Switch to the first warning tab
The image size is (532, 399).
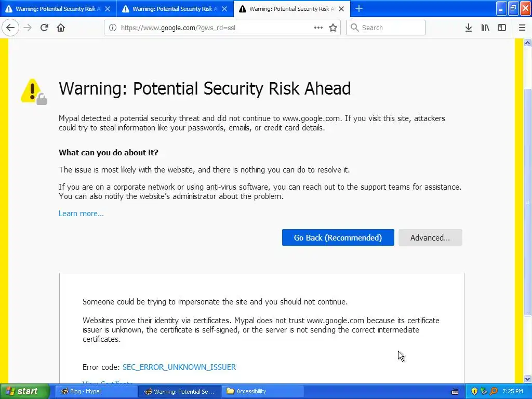[57, 9]
